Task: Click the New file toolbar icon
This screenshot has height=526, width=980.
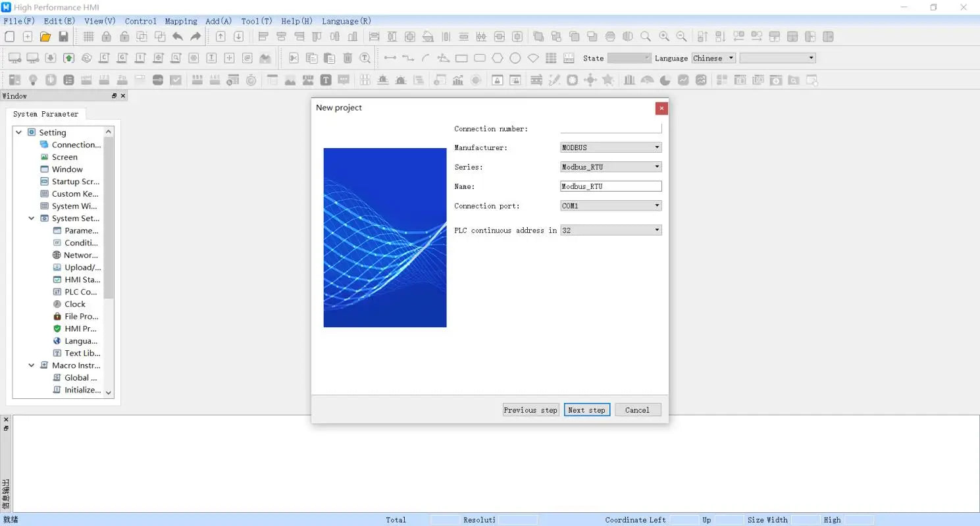Action: tap(9, 37)
